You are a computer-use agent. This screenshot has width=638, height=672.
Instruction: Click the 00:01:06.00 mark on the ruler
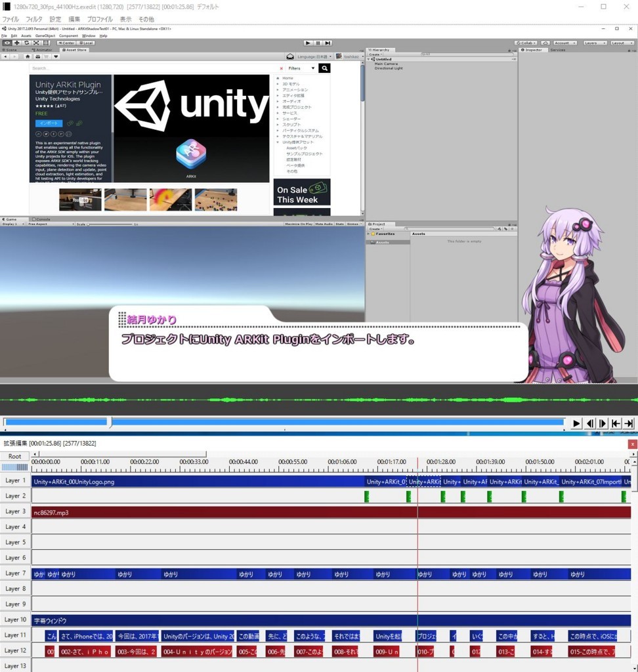point(342,462)
